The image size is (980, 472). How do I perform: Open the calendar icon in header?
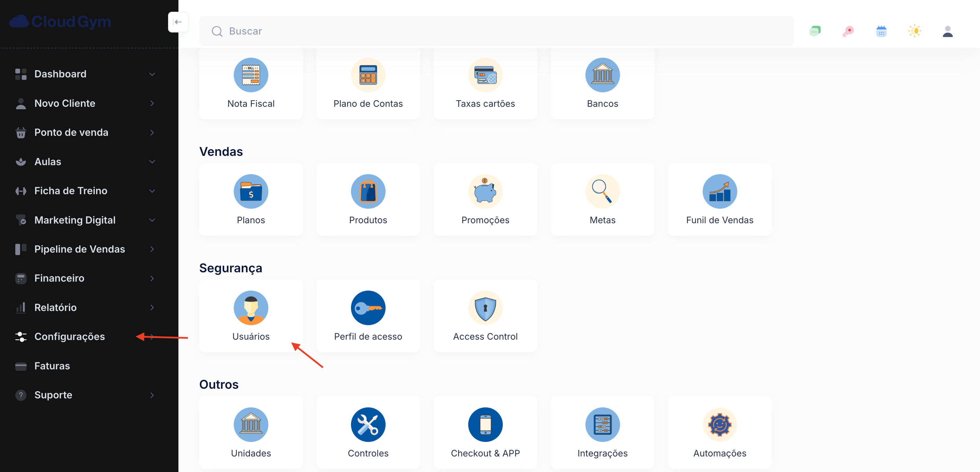pyautogui.click(x=881, y=31)
